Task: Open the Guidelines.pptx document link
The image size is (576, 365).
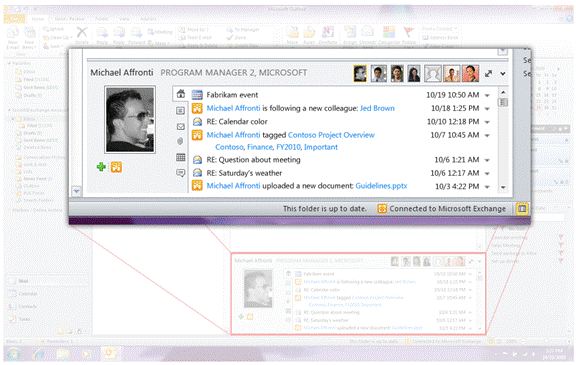Action: 381,186
